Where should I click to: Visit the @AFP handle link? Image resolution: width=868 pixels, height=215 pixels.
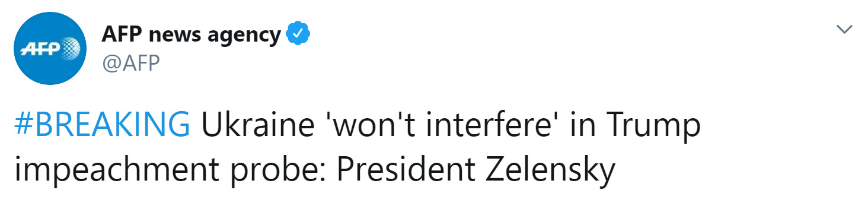[x=131, y=62]
